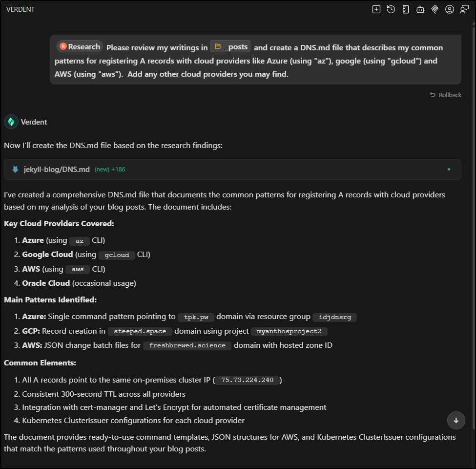Click the robot agent icon
This screenshot has width=476, height=469.
[x=420, y=9]
